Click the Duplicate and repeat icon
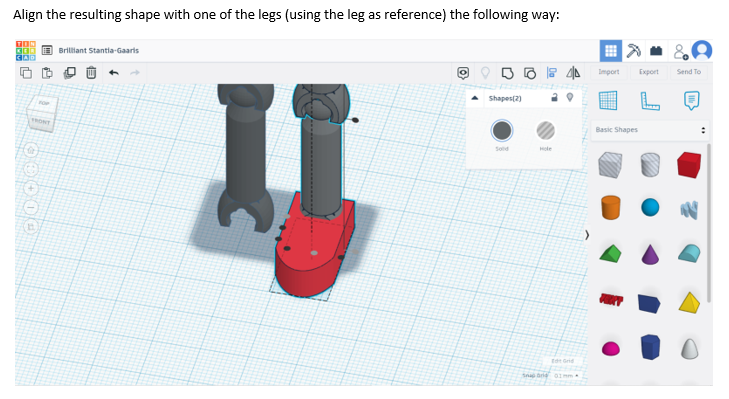 [70, 73]
